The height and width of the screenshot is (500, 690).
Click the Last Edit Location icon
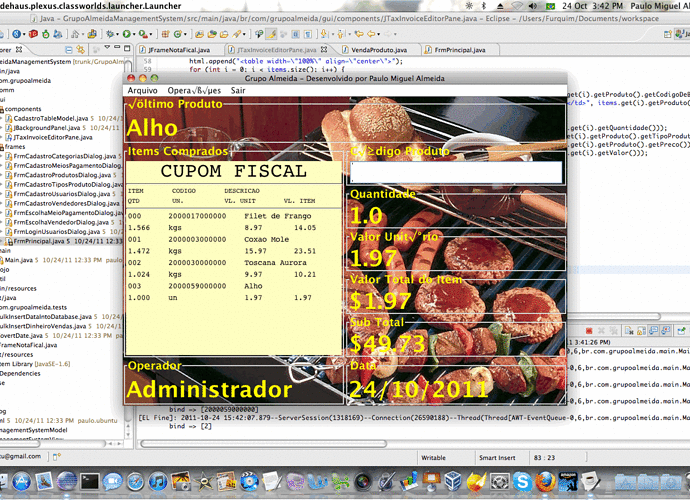pos(360,34)
